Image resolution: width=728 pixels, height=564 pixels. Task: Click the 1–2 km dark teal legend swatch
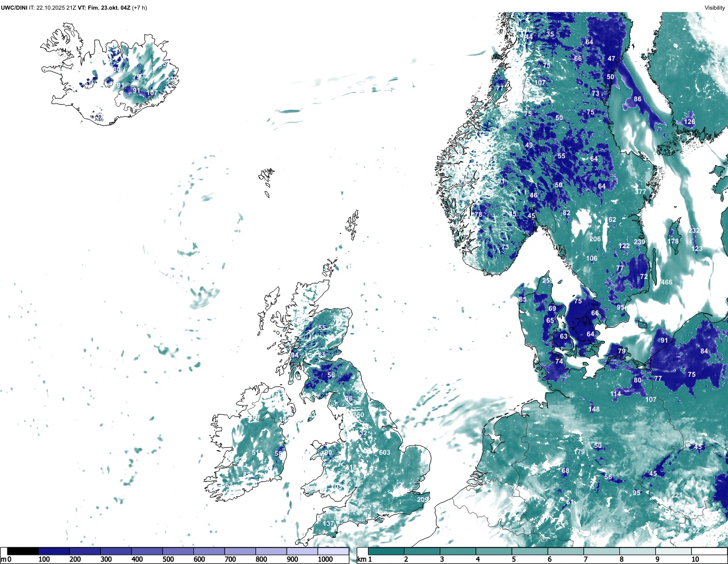coord(387,551)
